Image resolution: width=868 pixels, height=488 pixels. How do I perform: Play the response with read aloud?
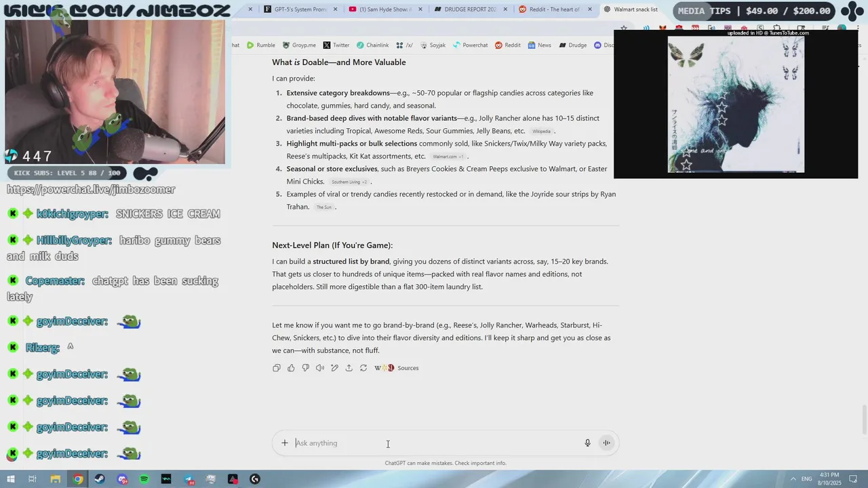(x=320, y=368)
